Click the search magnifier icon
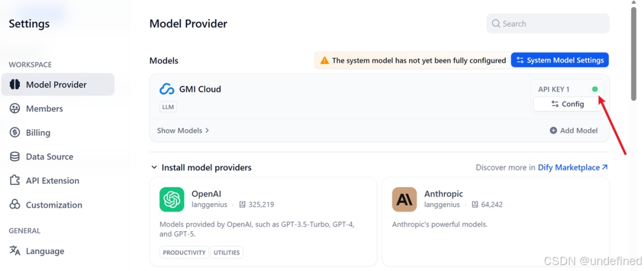644x271 pixels. click(x=496, y=24)
